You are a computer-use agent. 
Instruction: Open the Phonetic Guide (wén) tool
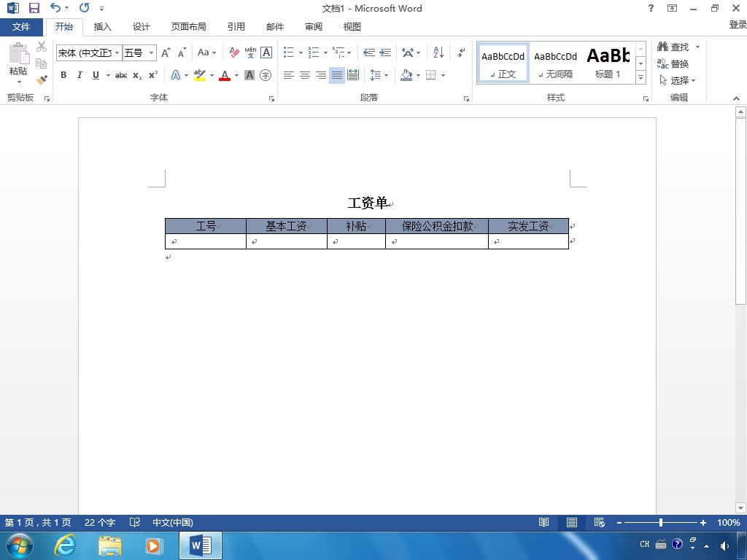pos(250,52)
